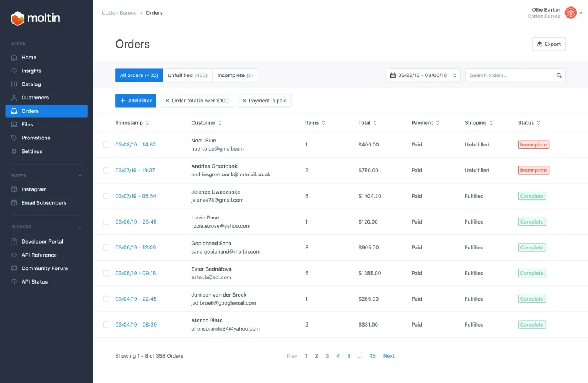588x383 pixels.
Task: Click the Catalog sidebar icon
Action: tap(15, 85)
